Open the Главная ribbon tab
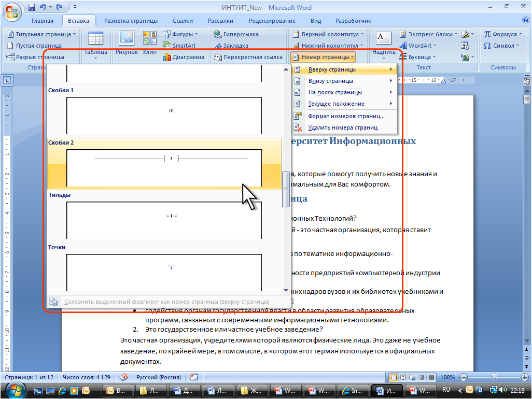Screen dimensions: 532x399 [x=43, y=21]
